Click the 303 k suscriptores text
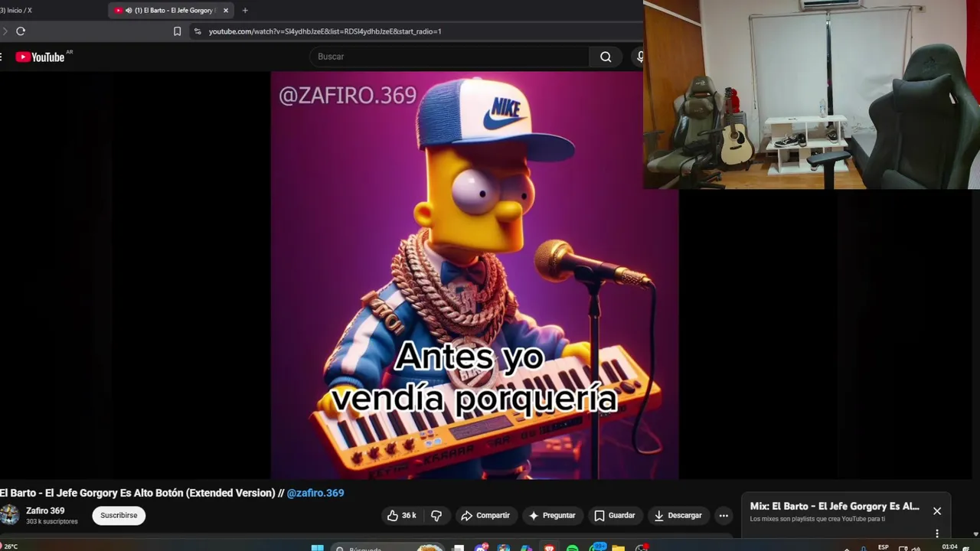 (x=52, y=521)
